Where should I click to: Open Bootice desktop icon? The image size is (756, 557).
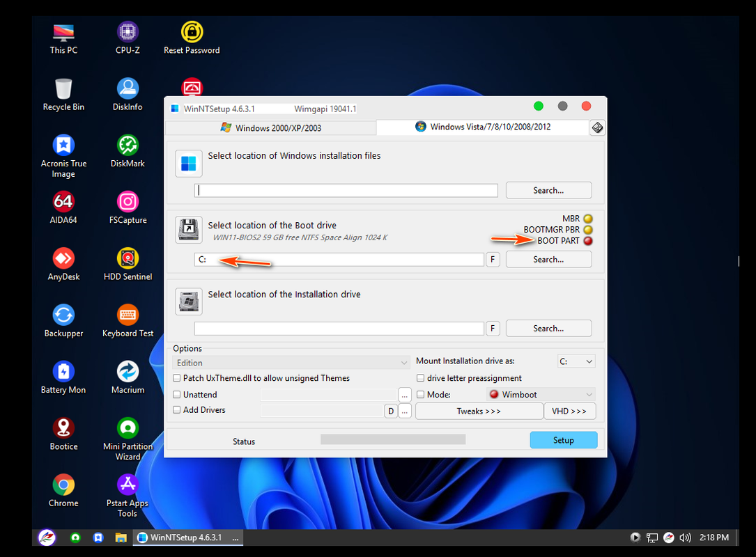pos(63,434)
